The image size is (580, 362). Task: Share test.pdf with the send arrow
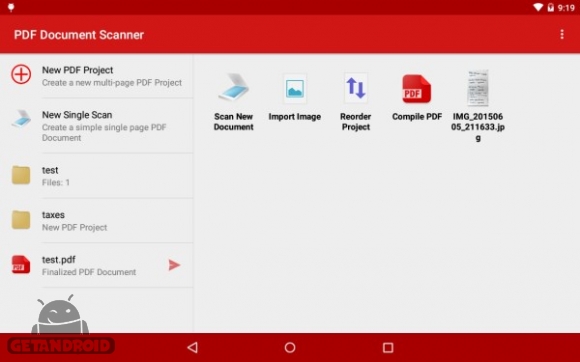(x=174, y=265)
